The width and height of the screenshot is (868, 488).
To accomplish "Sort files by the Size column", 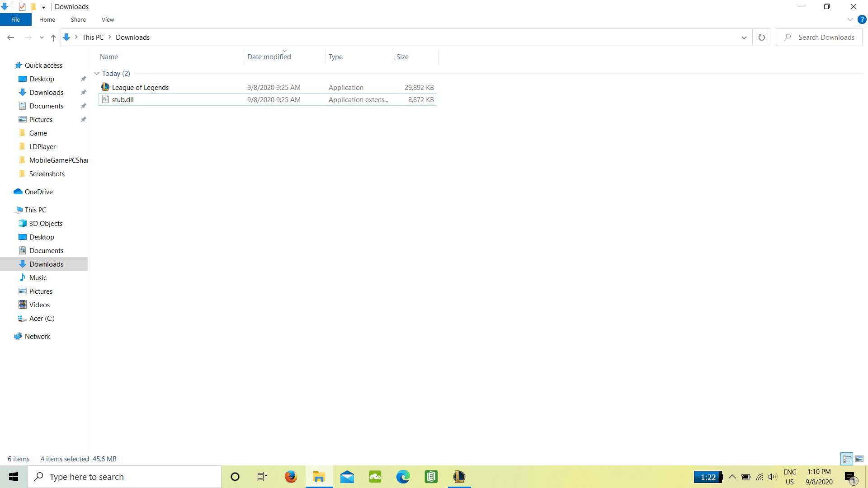I will click(415, 57).
